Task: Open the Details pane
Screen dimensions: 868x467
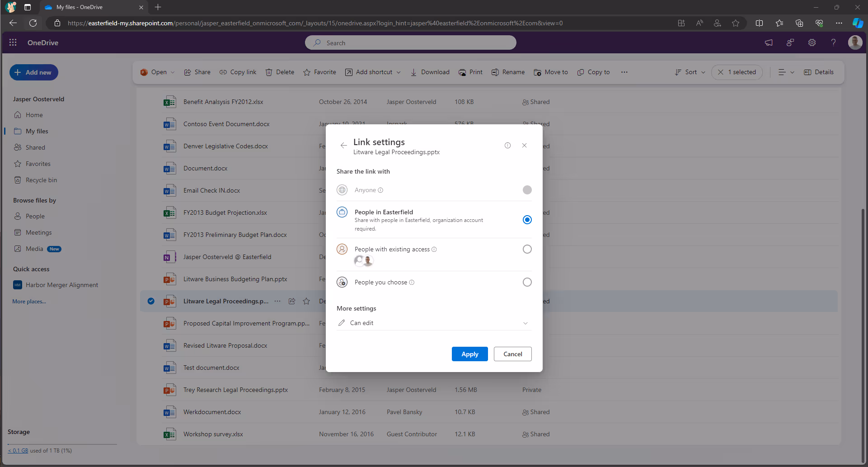Action: point(819,72)
